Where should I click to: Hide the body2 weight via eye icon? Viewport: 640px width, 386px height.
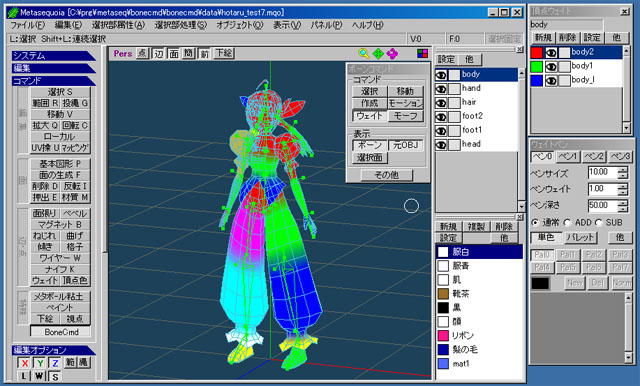tap(551, 53)
